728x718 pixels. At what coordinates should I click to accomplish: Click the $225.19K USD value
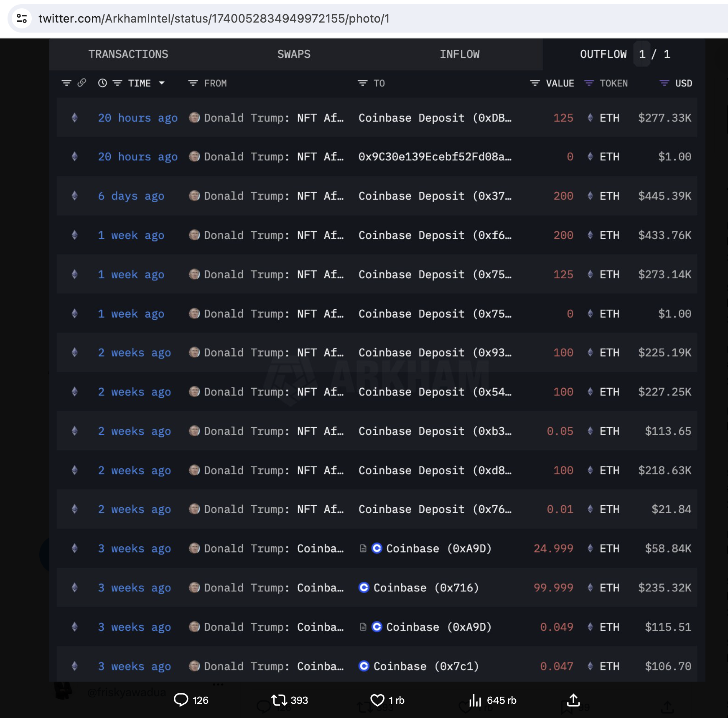pyautogui.click(x=665, y=353)
